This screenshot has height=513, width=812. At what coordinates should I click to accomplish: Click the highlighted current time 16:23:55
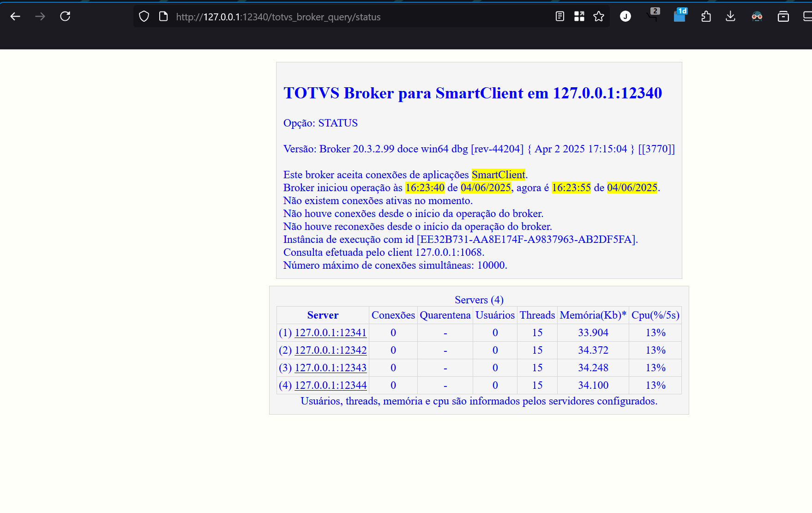571,187
